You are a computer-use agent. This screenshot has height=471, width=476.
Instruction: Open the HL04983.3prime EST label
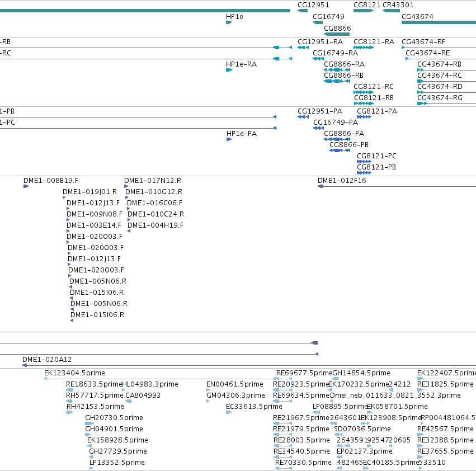[x=150, y=384]
